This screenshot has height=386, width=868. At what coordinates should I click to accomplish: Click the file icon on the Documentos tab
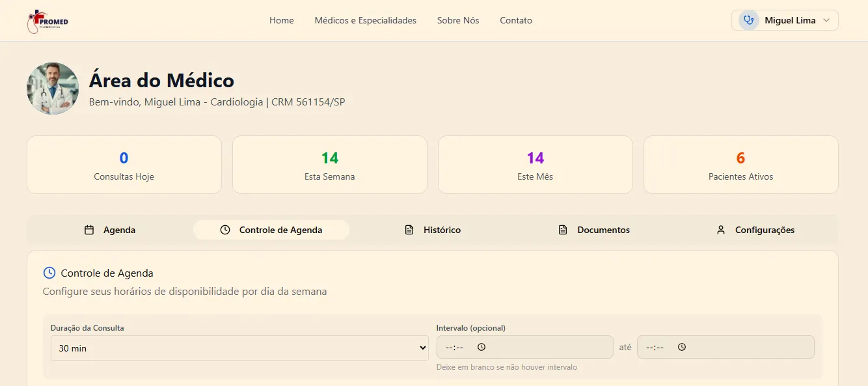tap(563, 230)
